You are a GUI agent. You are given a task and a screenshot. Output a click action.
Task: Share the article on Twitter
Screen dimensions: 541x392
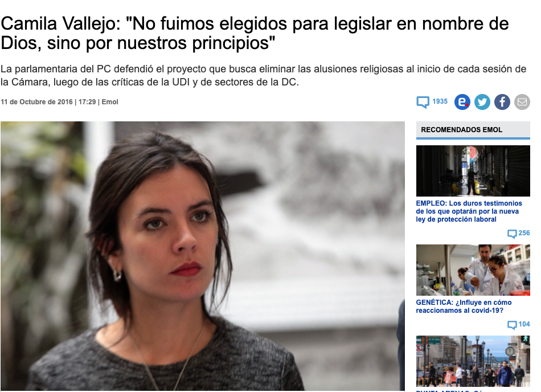(x=482, y=102)
